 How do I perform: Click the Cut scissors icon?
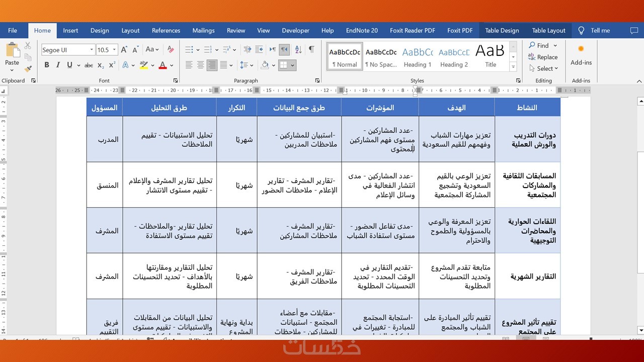(x=28, y=46)
